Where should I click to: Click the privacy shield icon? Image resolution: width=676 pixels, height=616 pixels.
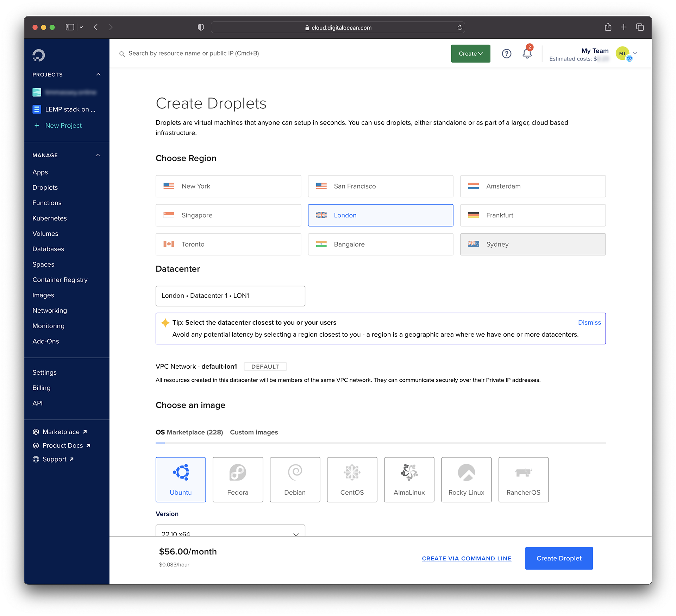click(201, 27)
